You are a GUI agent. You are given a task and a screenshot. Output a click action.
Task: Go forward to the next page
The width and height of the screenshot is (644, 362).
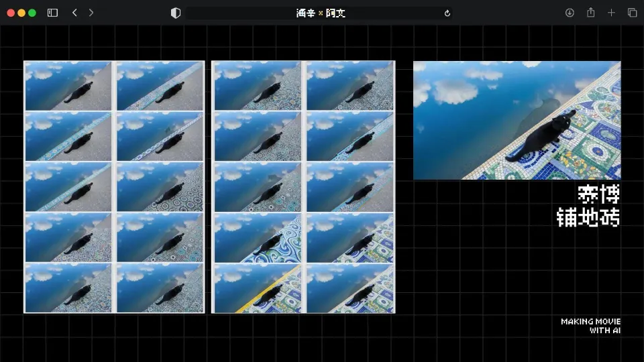click(91, 13)
